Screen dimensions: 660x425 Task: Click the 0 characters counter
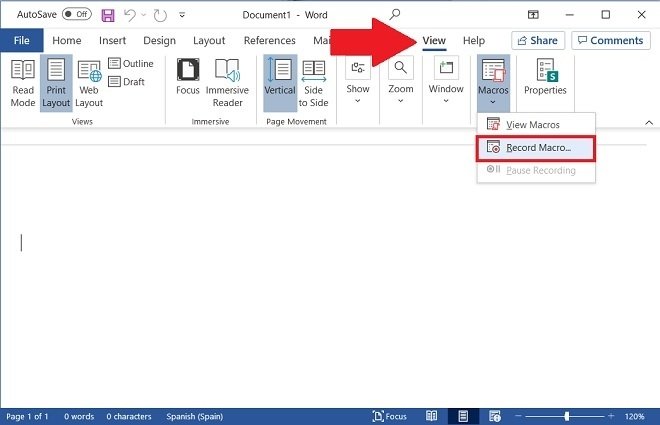[129, 417]
